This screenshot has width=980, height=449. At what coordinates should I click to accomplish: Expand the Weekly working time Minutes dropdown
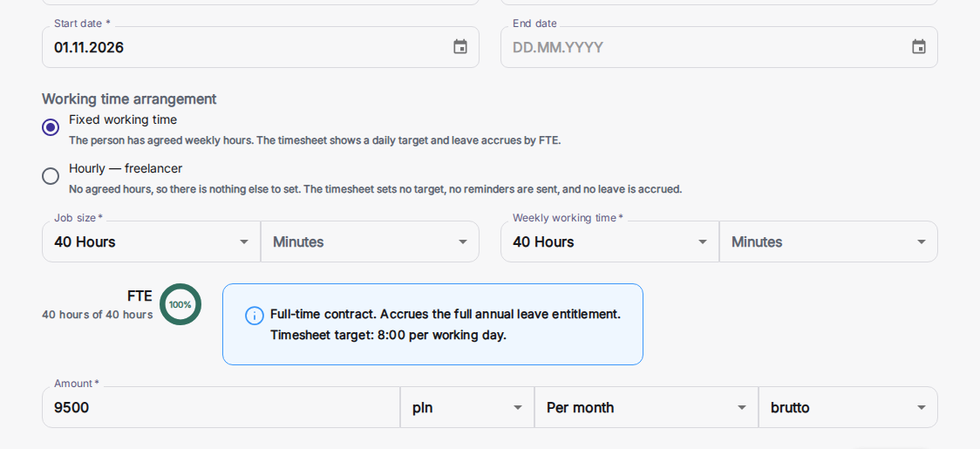(x=829, y=242)
